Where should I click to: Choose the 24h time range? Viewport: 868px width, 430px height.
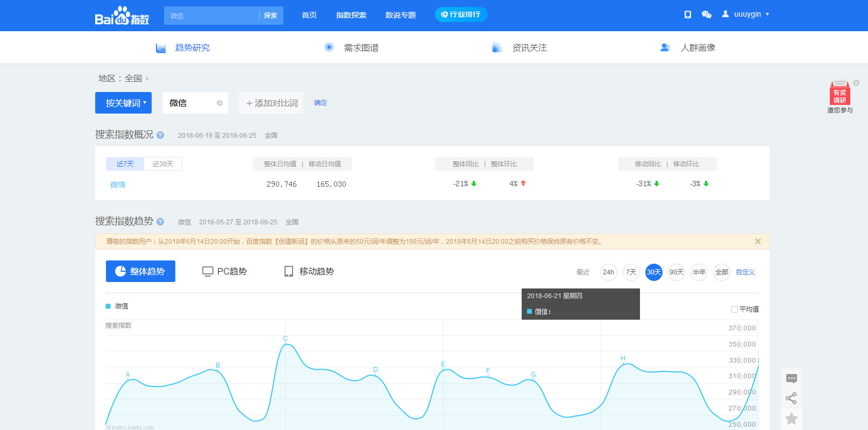tap(608, 272)
